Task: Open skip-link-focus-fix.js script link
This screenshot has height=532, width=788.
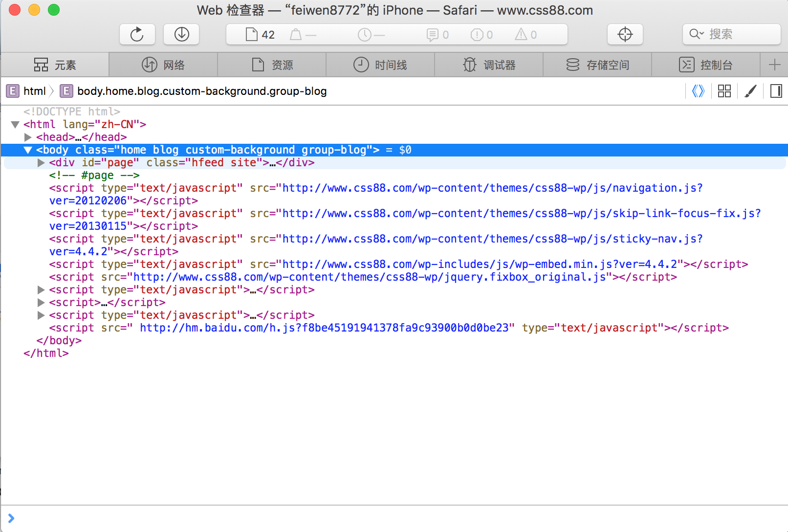Action: (522, 213)
